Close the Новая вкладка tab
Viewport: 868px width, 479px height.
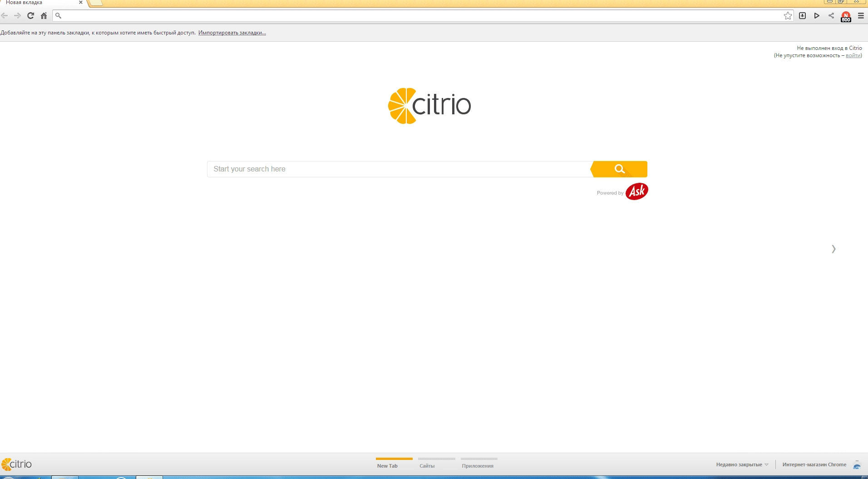point(81,2)
